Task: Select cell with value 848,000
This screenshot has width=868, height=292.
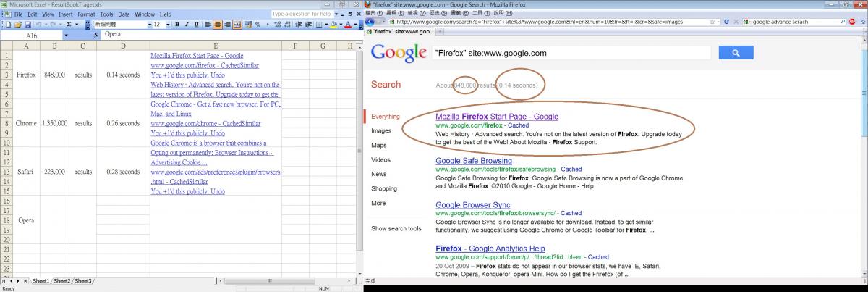Action: coord(54,75)
